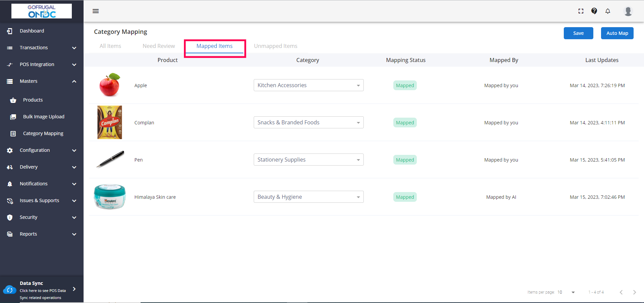The height and width of the screenshot is (303, 644).
Task: Switch to the Unmapped Items tab
Action: [276, 46]
